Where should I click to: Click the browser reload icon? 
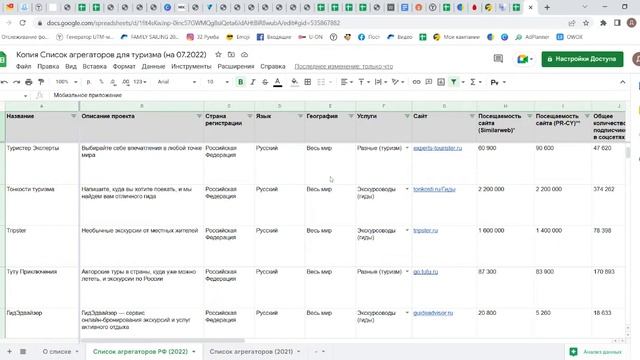22,23
